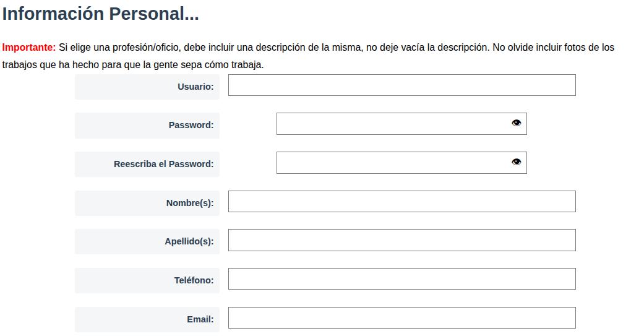Click the Nombre(s) text field

click(x=401, y=201)
